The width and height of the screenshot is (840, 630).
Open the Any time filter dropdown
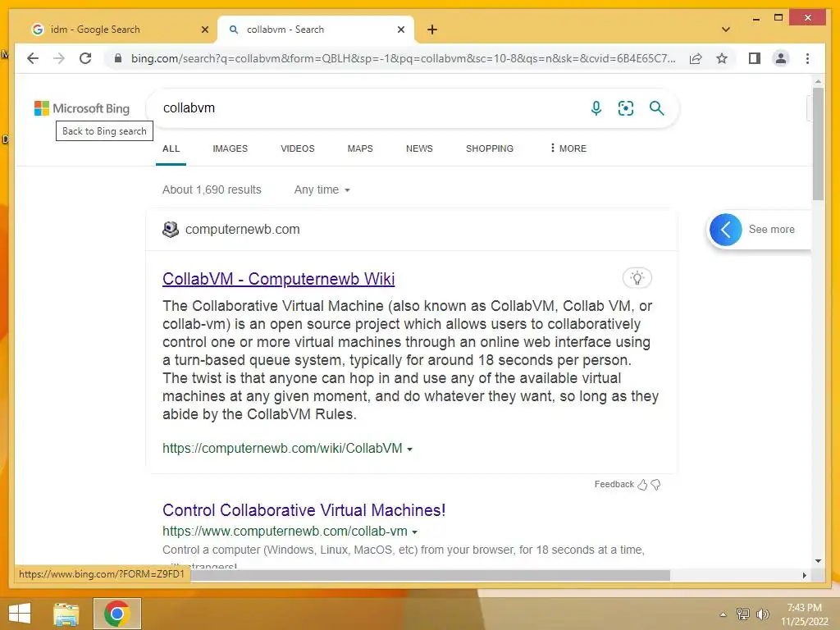pos(322,189)
